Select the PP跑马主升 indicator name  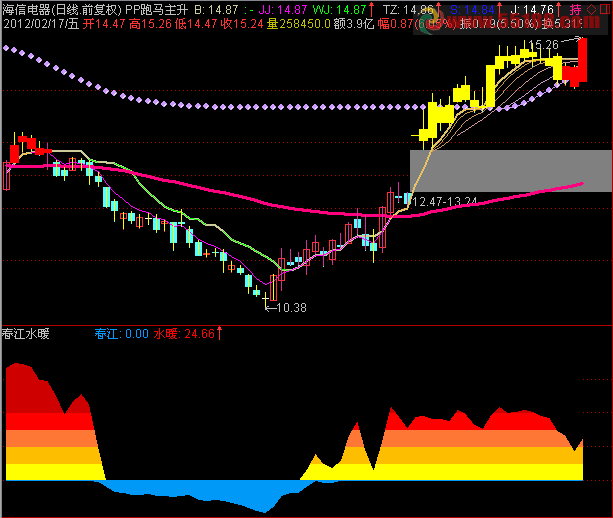[156, 9]
